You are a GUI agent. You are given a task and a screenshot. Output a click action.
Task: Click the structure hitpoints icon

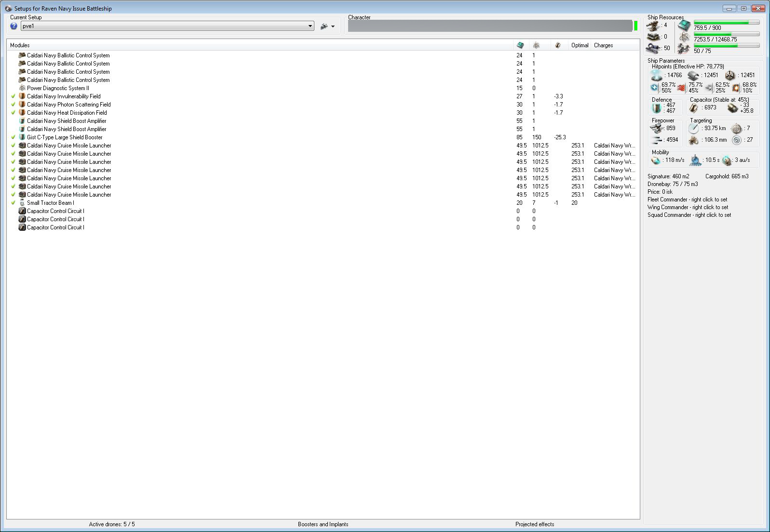point(730,75)
